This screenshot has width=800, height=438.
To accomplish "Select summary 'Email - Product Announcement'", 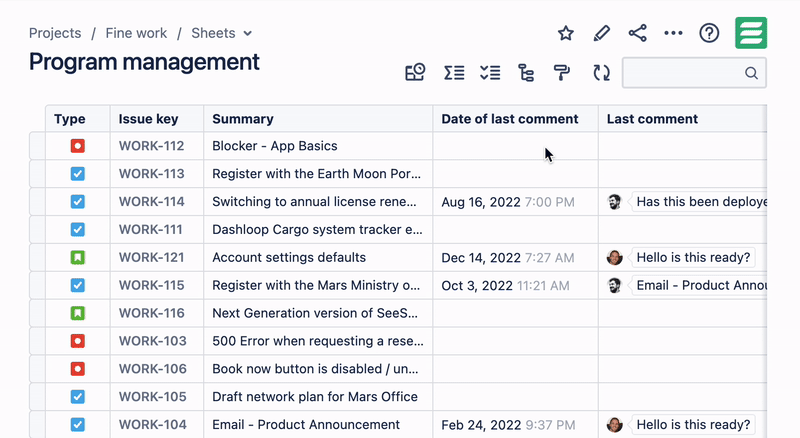I will 306,424.
